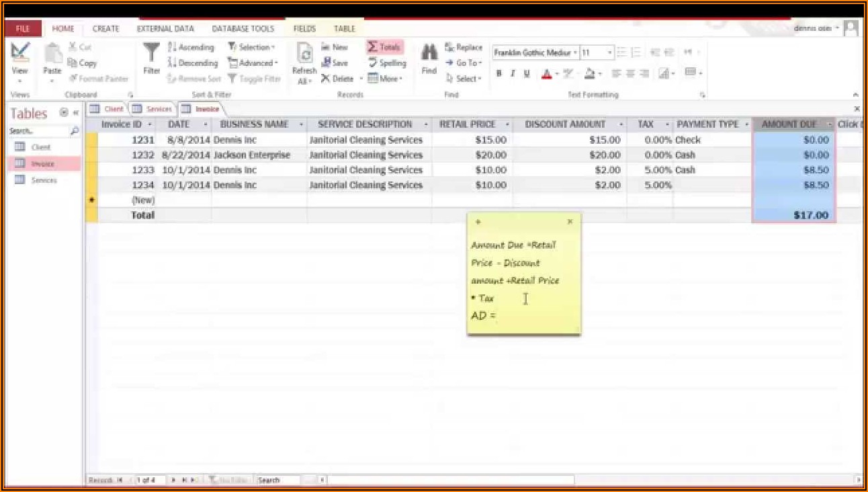The image size is (868, 492).
Task: Open the FILE menu button
Action: tap(23, 29)
